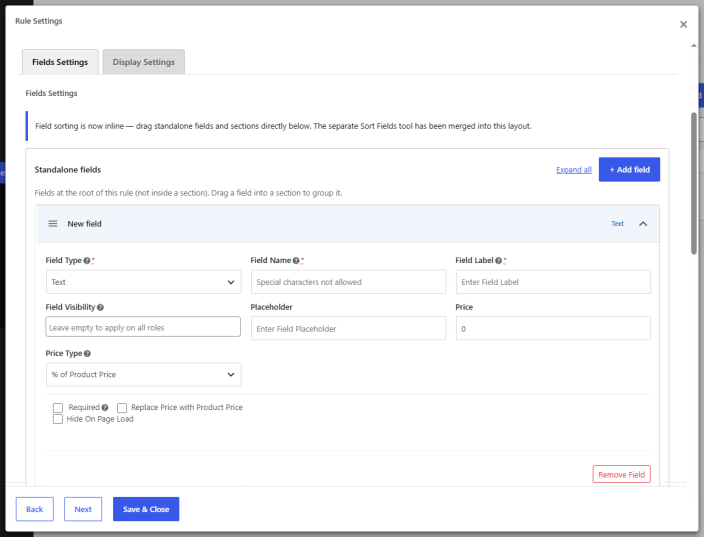Show help tooltip for Field Type

[x=87, y=260]
